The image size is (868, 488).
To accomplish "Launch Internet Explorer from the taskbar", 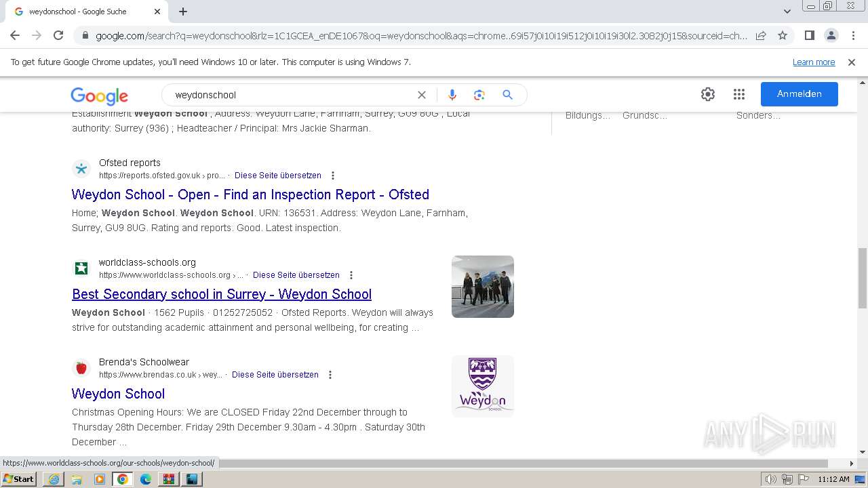I will [54, 479].
